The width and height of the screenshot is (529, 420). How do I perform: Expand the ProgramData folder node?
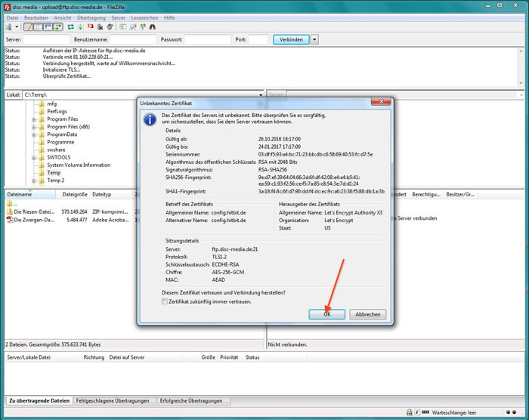point(33,135)
